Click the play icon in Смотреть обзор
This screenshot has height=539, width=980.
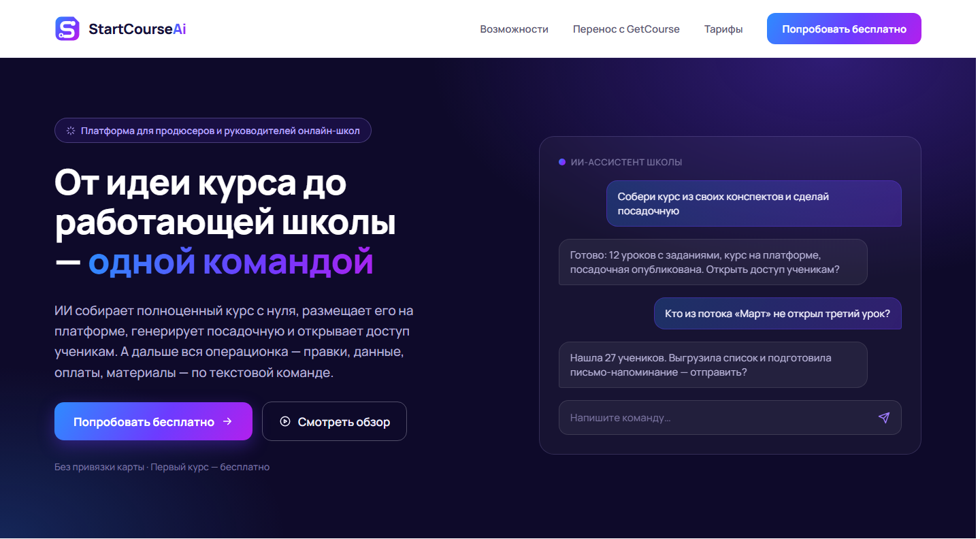[x=285, y=422]
